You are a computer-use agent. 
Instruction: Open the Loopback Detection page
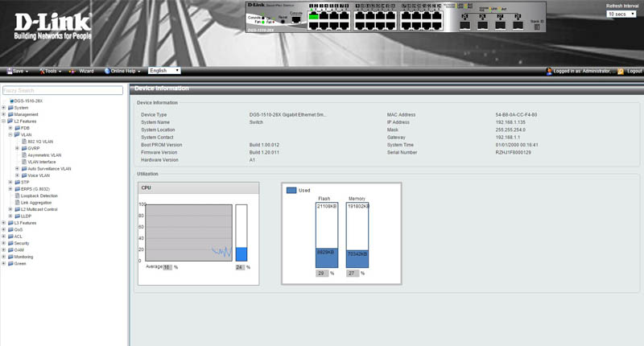click(x=39, y=196)
